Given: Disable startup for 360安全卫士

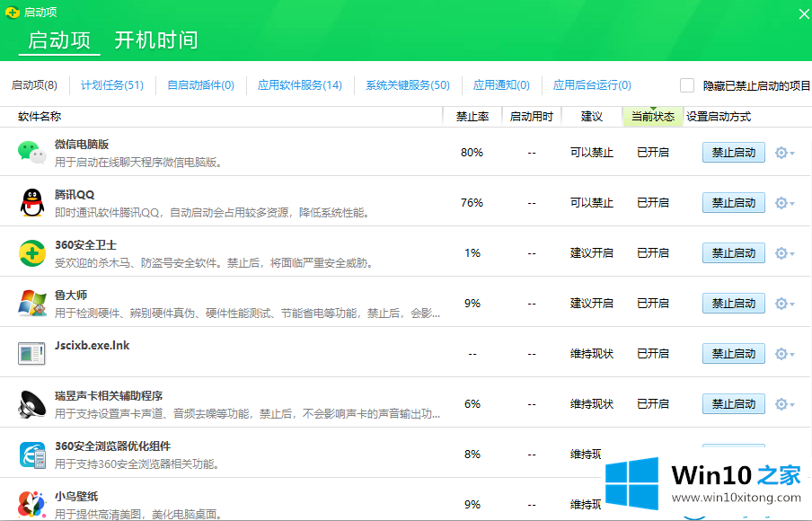Looking at the screenshot, I should [733, 253].
